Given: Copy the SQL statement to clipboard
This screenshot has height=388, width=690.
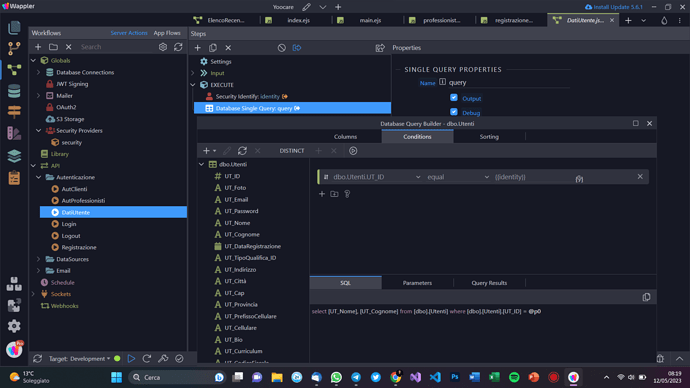Looking at the screenshot, I should click(646, 297).
